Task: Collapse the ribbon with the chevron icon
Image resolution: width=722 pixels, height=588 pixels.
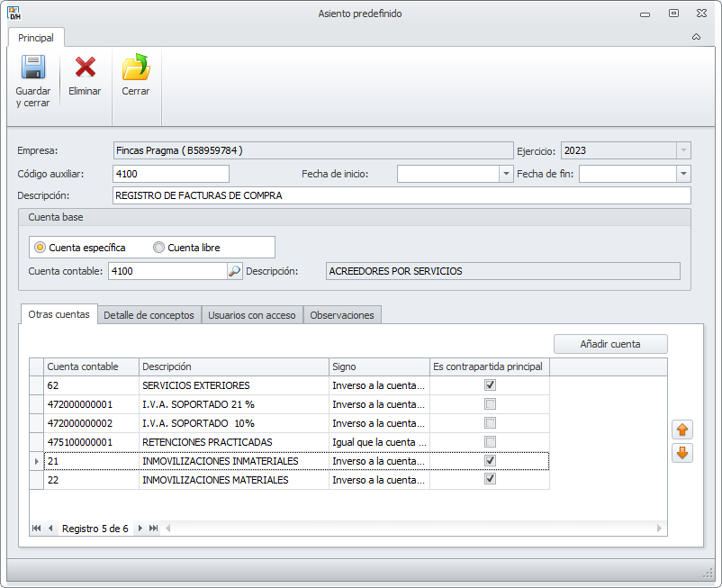Action: pyautogui.click(x=696, y=37)
